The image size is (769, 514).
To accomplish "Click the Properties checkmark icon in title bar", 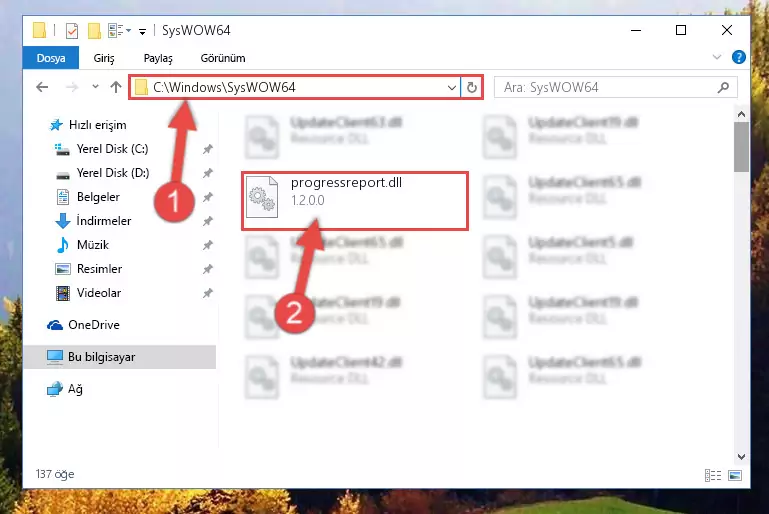I will [72, 30].
